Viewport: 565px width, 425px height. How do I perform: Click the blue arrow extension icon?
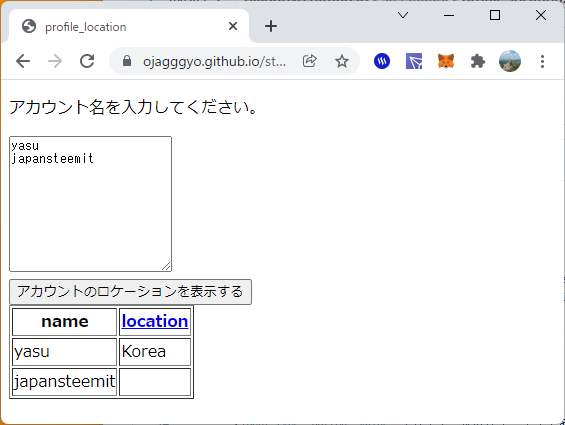click(414, 61)
